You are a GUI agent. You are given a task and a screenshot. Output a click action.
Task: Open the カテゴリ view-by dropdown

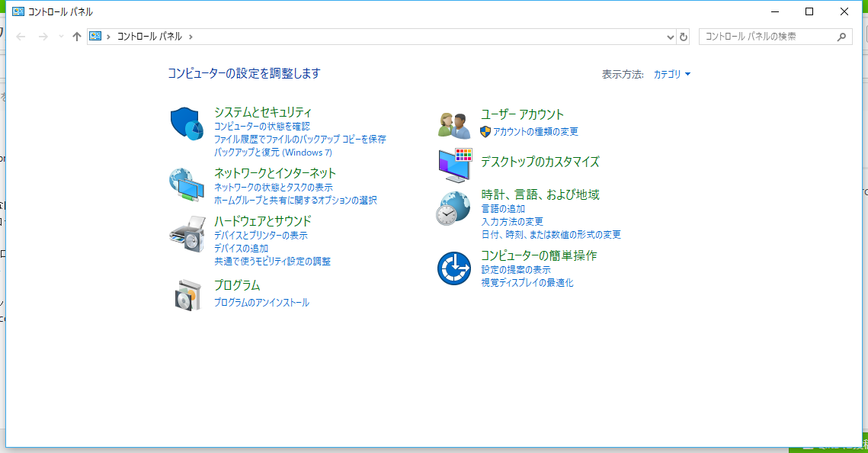coord(672,74)
